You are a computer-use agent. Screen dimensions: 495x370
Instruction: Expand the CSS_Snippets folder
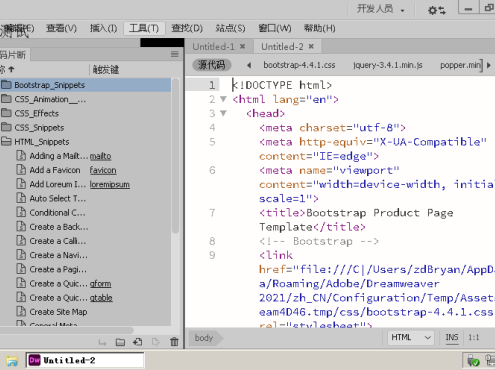click(6, 127)
